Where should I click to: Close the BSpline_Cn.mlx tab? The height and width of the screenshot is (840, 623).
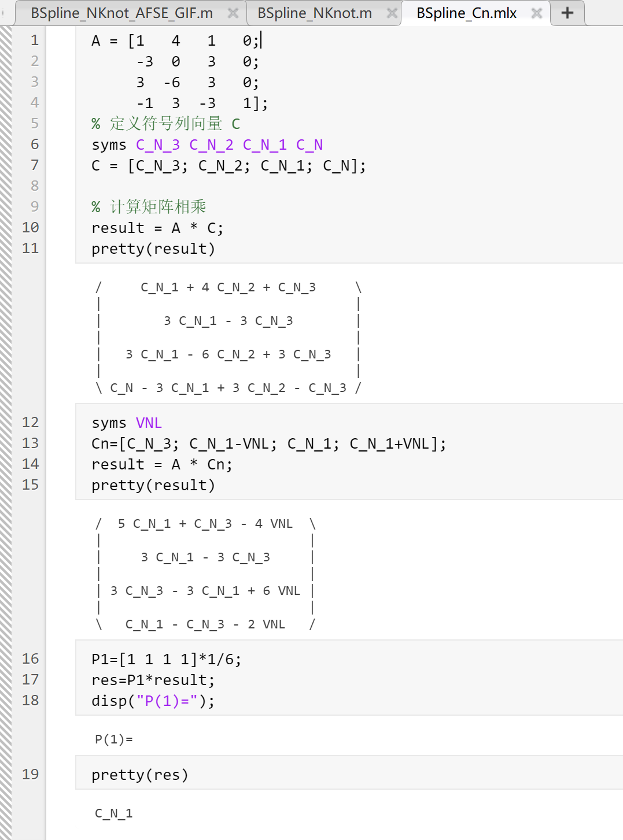[x=537, y=13]
